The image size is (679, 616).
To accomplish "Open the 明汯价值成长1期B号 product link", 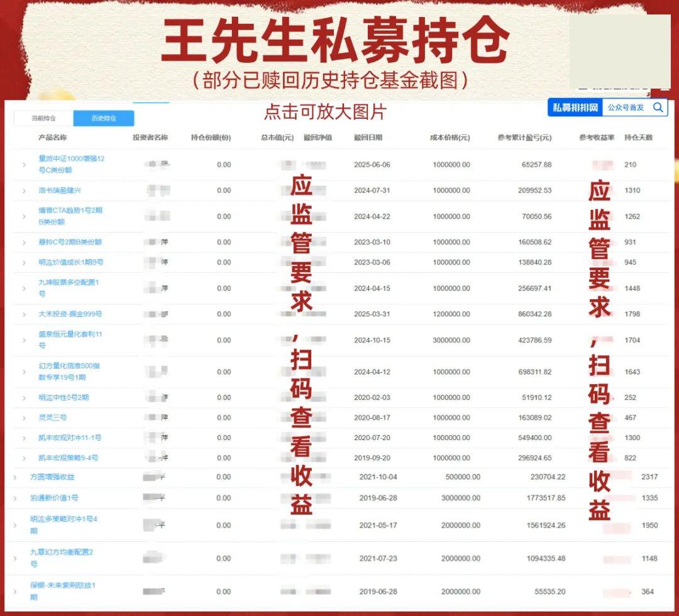I will [x=70, y=262].
